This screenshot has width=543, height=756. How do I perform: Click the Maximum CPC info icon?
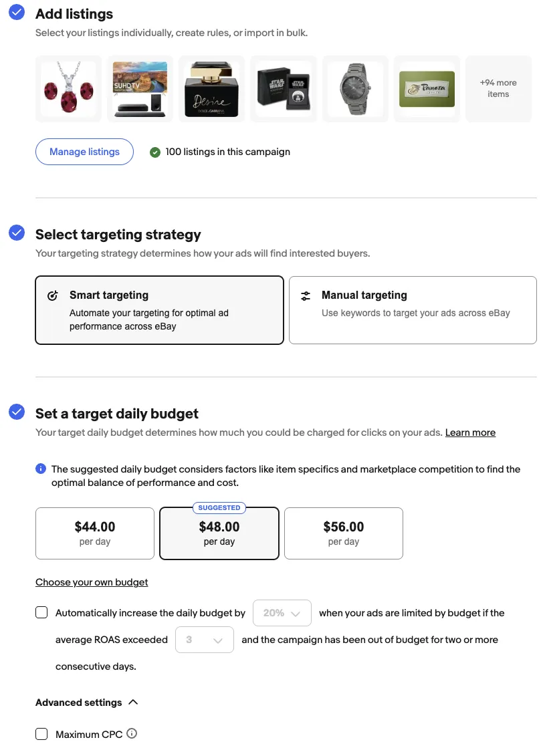[132, 734]
